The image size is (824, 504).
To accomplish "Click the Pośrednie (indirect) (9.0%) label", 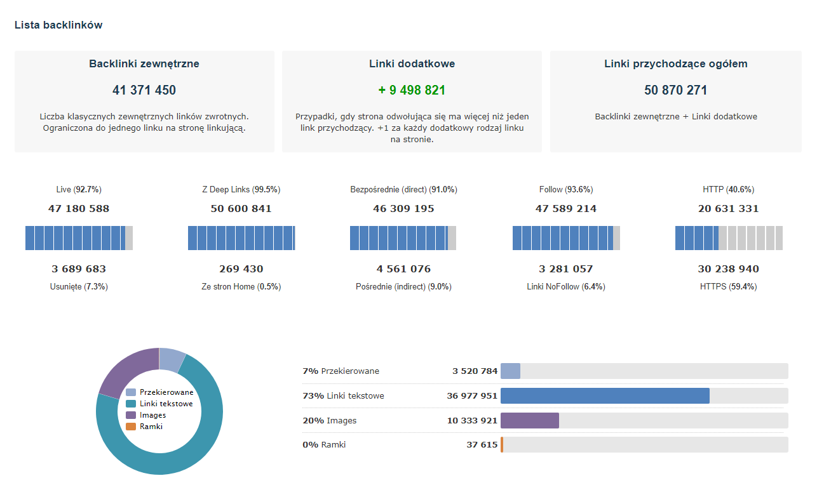I will point(403,287).
